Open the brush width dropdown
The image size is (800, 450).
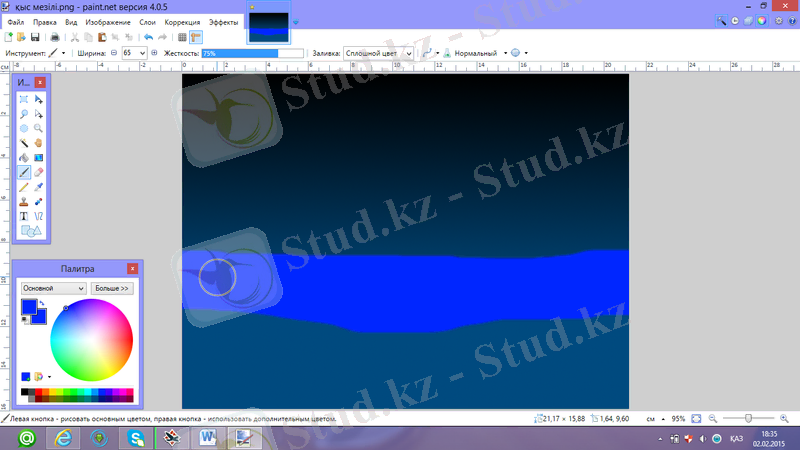(140, 52)
